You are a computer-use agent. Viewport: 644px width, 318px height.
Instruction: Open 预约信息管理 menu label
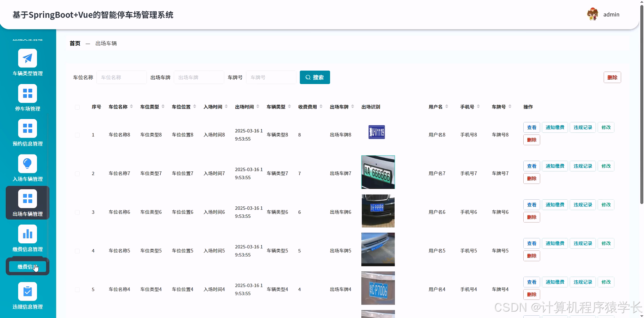pos(28,144)
